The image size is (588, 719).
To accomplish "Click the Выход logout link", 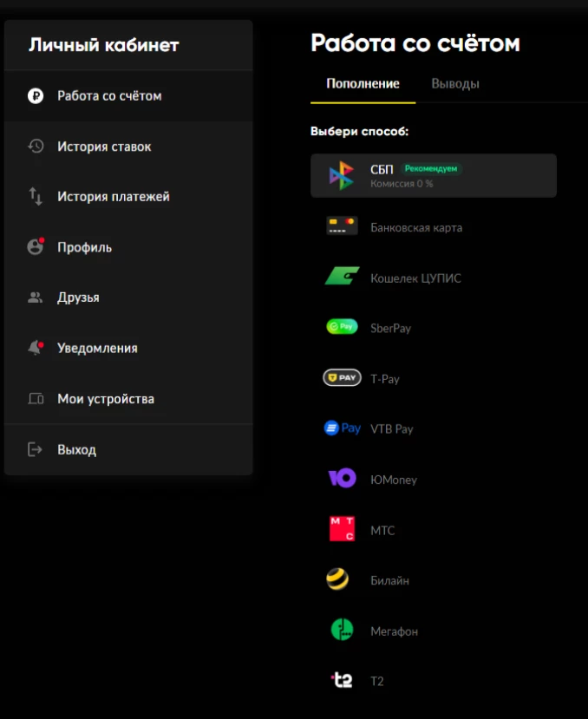I will [76, 450].
